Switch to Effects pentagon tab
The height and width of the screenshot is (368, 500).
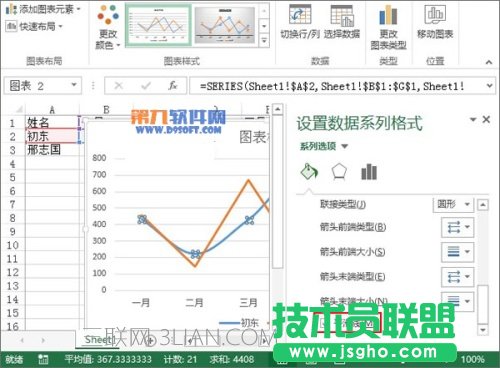[339, 172]
